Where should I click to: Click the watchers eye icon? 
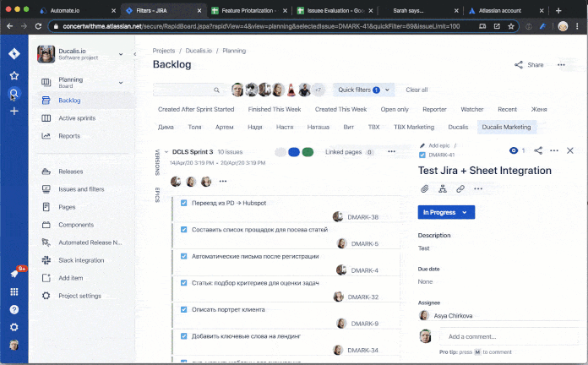pos(514,150)
